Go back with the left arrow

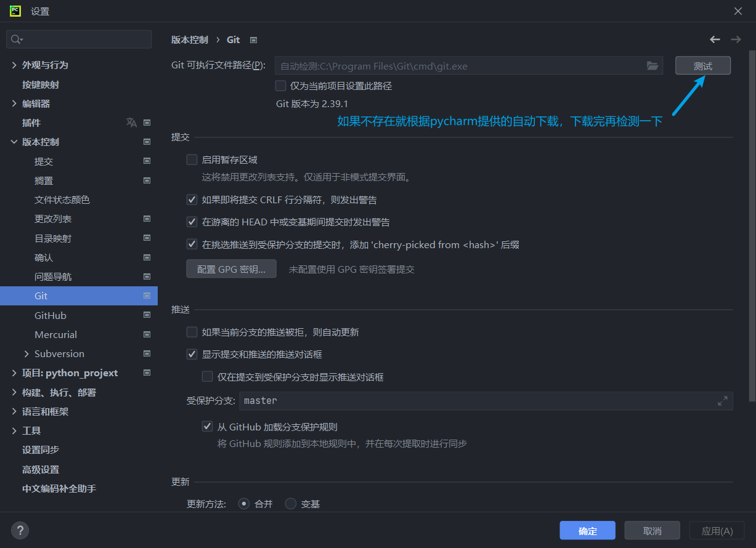715,39
